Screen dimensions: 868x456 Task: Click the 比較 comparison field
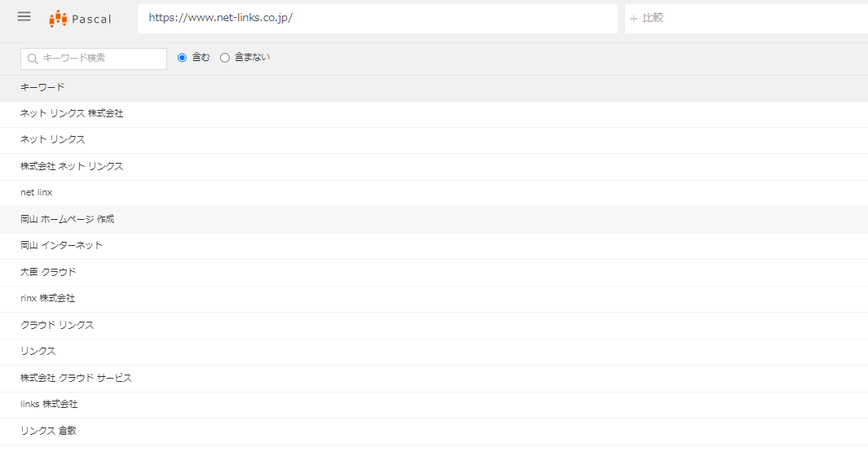[x=747, y=18]
